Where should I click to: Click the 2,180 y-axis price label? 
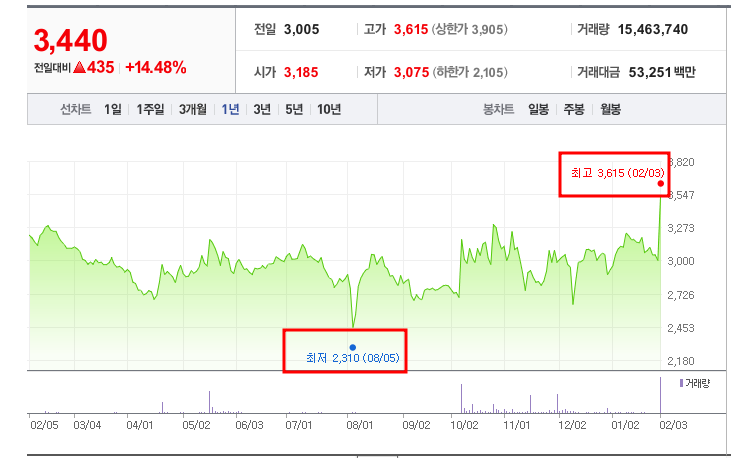pyautogui.click(x=681, y=361)
